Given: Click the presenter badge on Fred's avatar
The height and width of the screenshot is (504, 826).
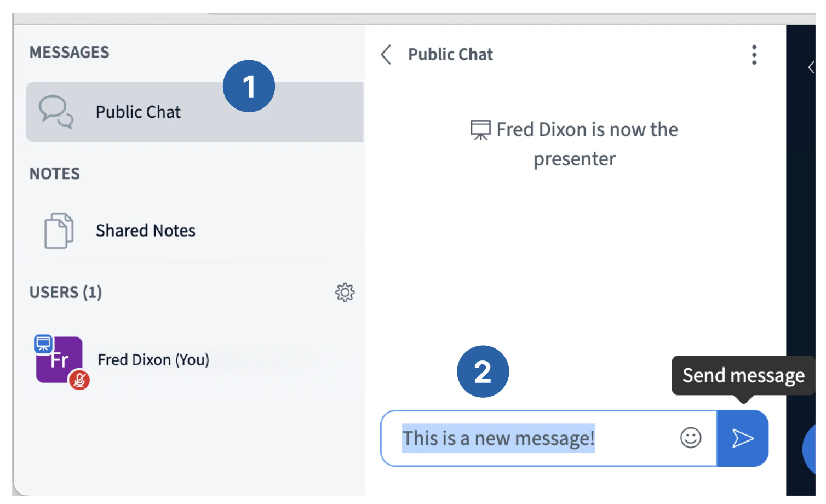Looking at the screenshot, I should click(x=43, y=344).
